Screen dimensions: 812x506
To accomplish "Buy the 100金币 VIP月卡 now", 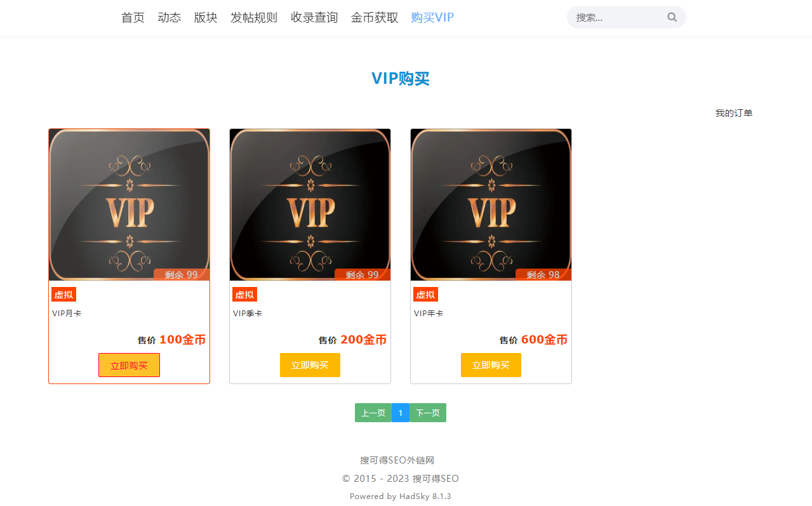I will tap(129, 365).
